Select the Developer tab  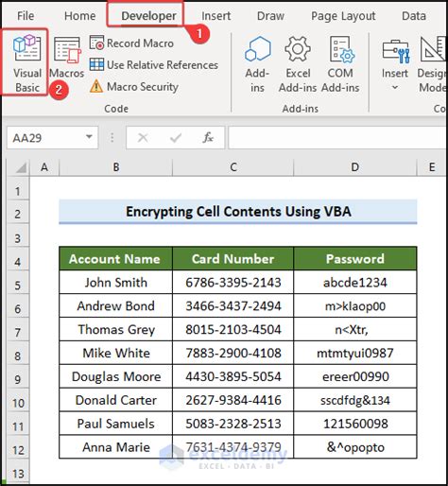148,16
